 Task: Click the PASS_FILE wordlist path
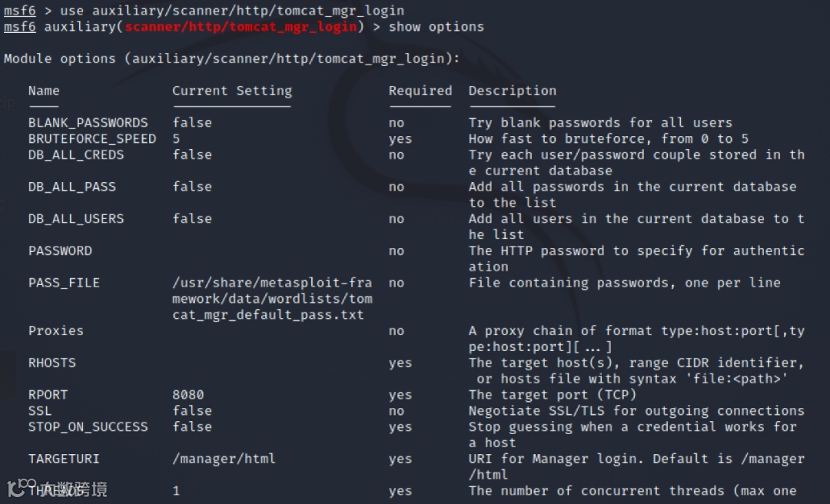point(272,299)
